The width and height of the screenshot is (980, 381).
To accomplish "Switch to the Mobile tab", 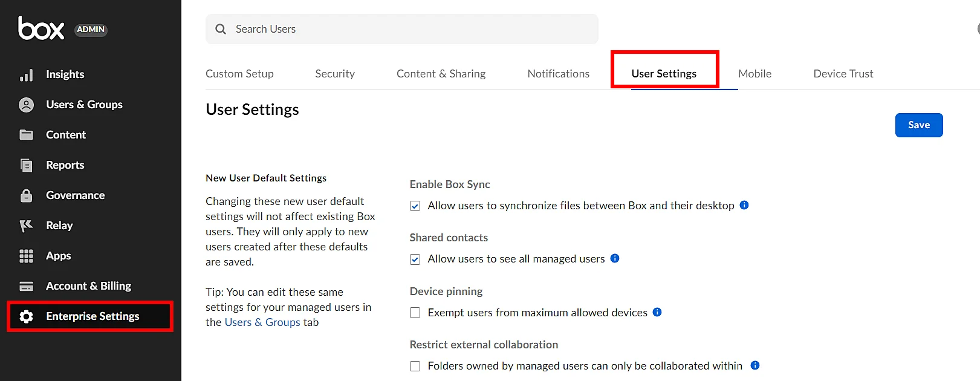I will [755, 74].
